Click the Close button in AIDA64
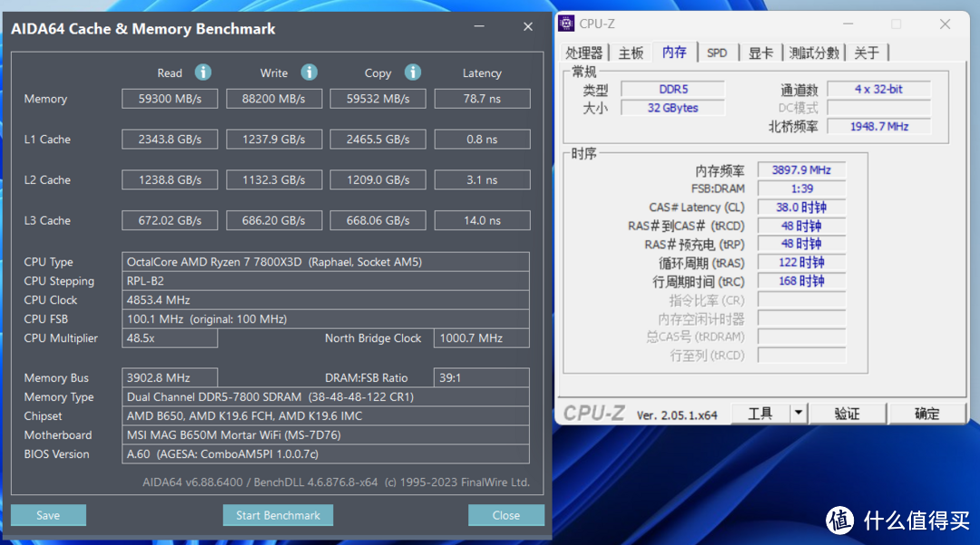This screenshot has height=545, width=980. (506, 514)
